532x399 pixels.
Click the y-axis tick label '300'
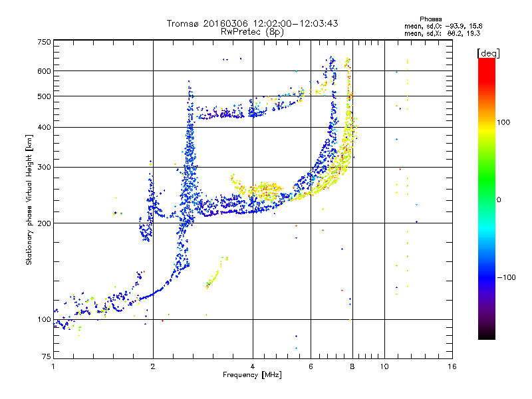[44, 168]
